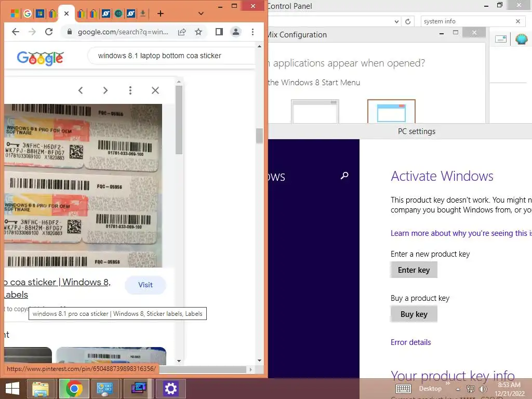Image resolution: width=532 pixels, height=399 pixels.
Task: Click Control Panel blue globe help icon
Action: tap(522, 39)
